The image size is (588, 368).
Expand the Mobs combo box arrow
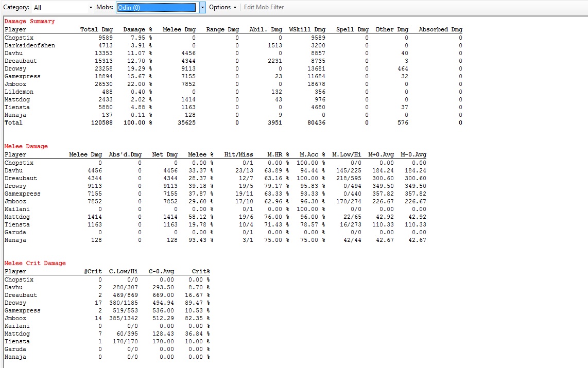pyautogui.click(x=202, y=7)
